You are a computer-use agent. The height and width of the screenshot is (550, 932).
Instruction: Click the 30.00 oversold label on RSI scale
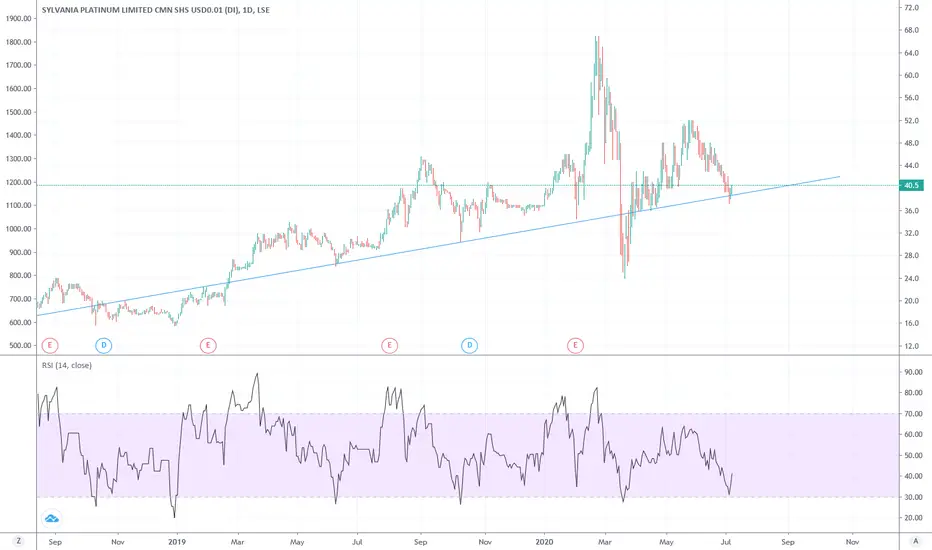pyautogui.click(x=914, y=497)
